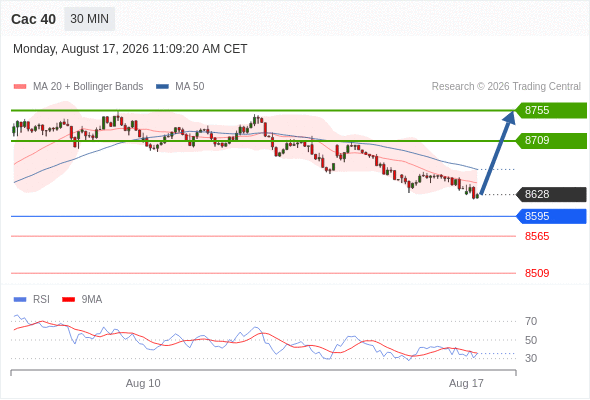Image resolution: width=590 pixels, height=400 pixels.
Task: Click the red 9MA legend swatch
Action: point(68,300)
